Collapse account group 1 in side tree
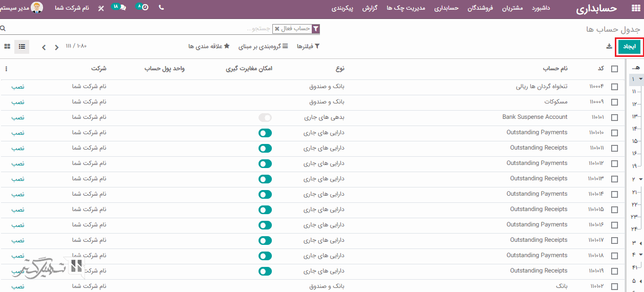 (640, 79)
